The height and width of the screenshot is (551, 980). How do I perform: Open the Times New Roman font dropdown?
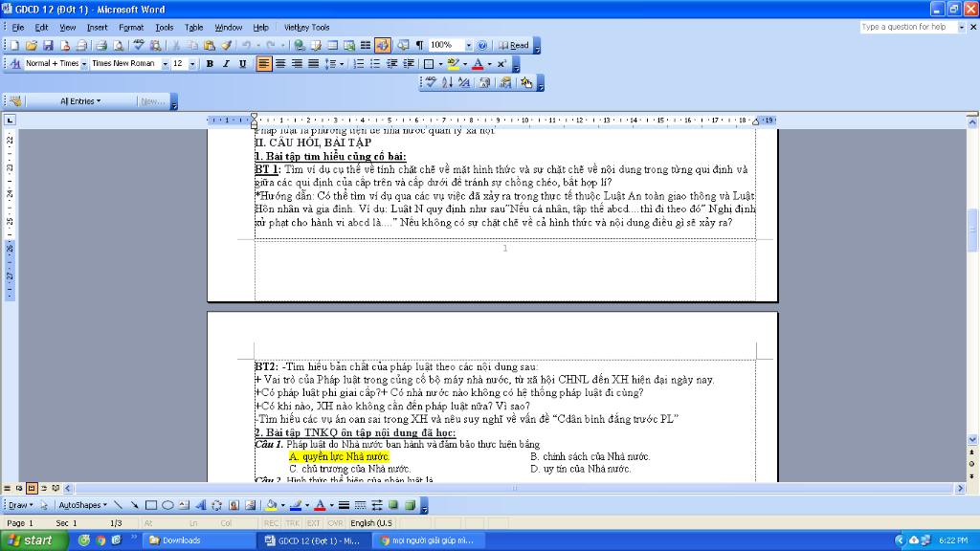pyautogui.click(x=165, y=64)
